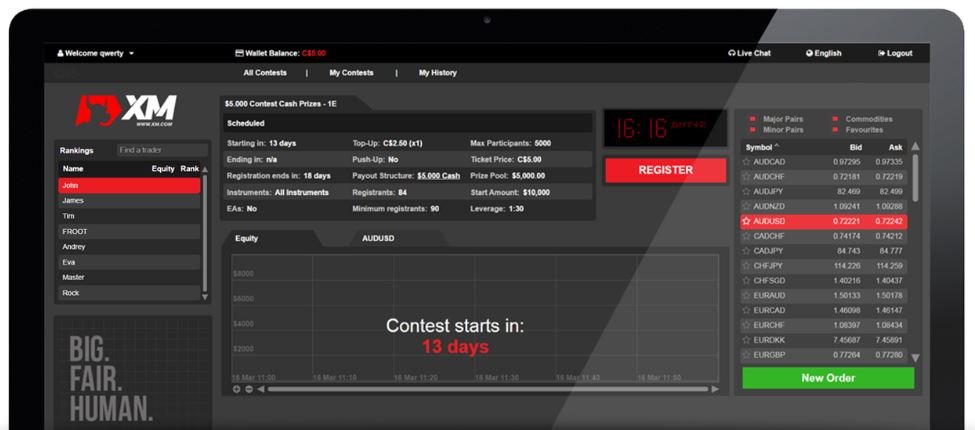Image resolution: width=975 pixels, height=430 pixels.
Task: Click the zoom in plus icon under chart
Action: click(x=237, y=389)
